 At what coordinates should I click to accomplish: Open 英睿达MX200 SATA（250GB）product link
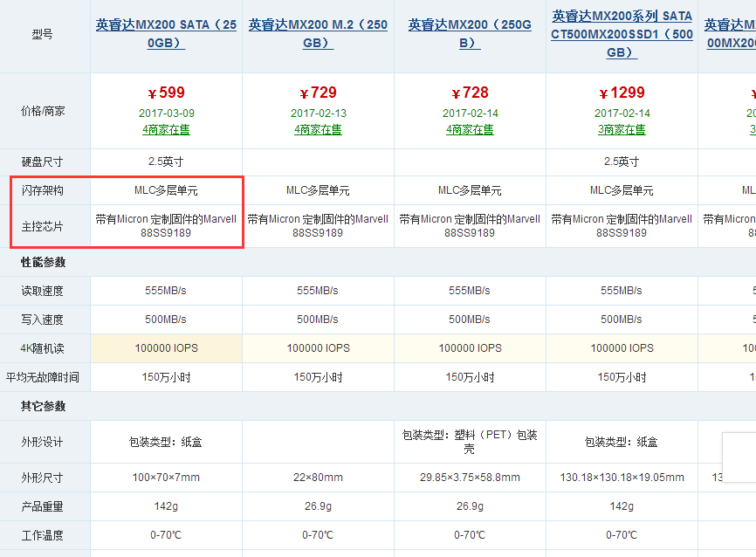tap(166, 34)
